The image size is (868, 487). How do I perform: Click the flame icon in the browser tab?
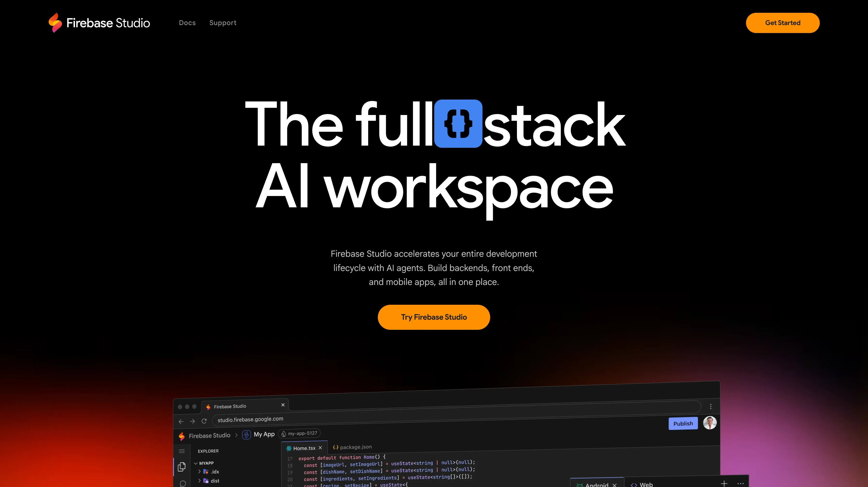(x=208, y=407)
